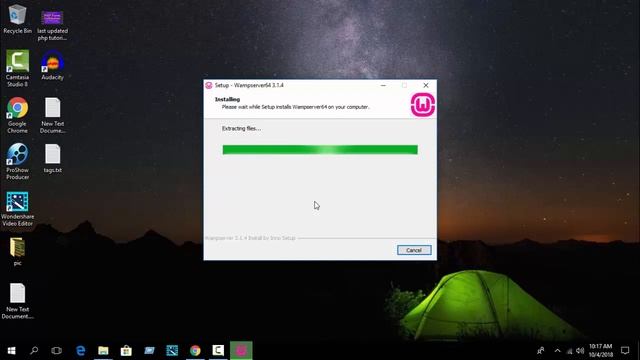Select the New Text Document beside Chrome
This screenshot has width=640, height=360.
[x=52, y=116]
